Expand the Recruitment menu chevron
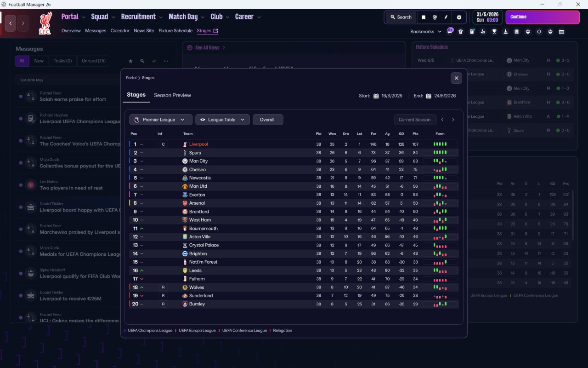Image resolution: width=588 pixels, height=368 pixels. [161, 17]
